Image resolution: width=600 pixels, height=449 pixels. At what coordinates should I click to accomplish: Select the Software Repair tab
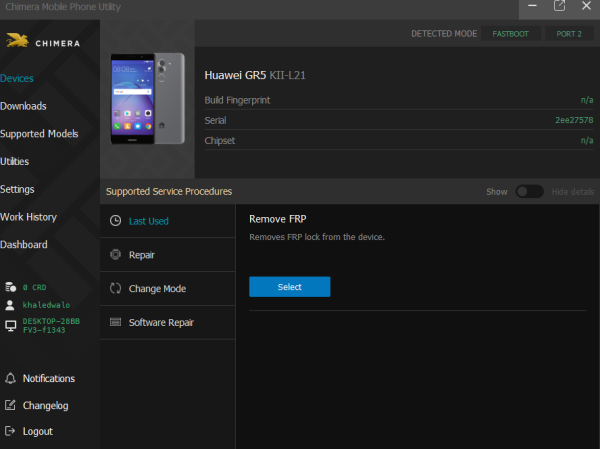click(x=168, y=322)
